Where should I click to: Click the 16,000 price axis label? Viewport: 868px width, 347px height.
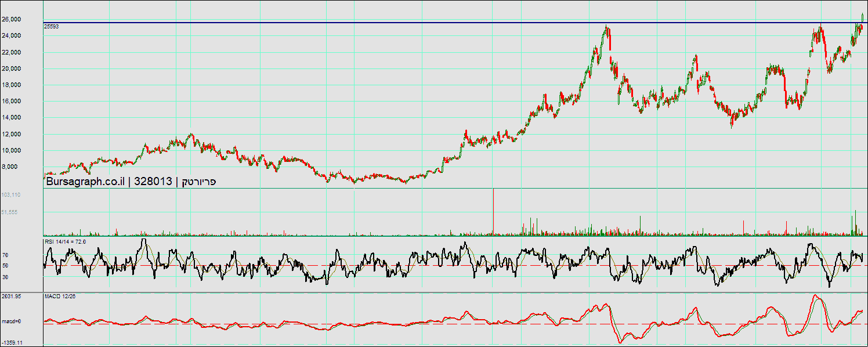(11, 101)
